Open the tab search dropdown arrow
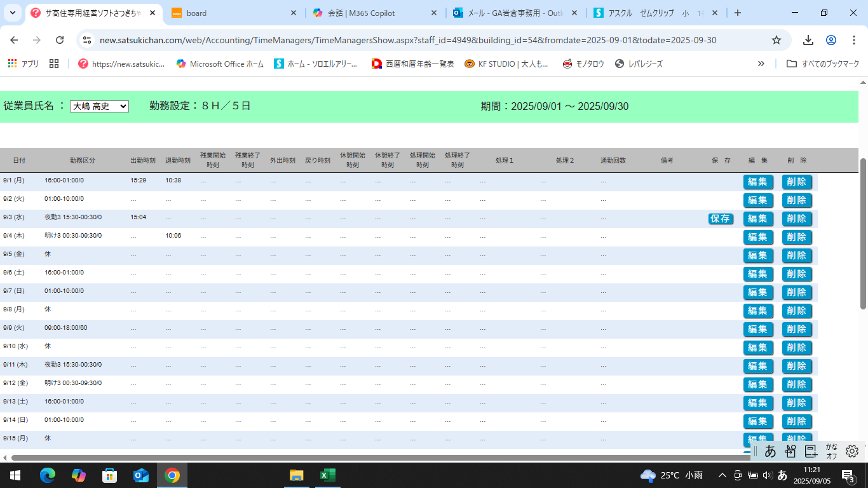This screenshot has width=868, height=488. (x=13, y=13)
